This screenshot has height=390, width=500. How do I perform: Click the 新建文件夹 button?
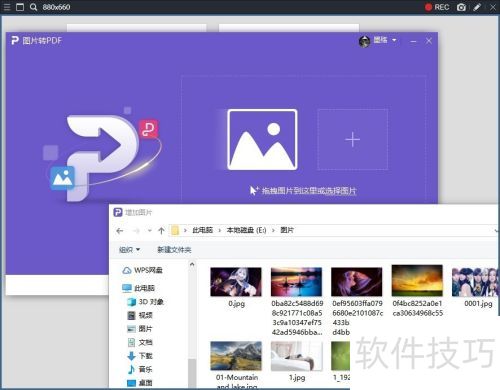[174, 250]
